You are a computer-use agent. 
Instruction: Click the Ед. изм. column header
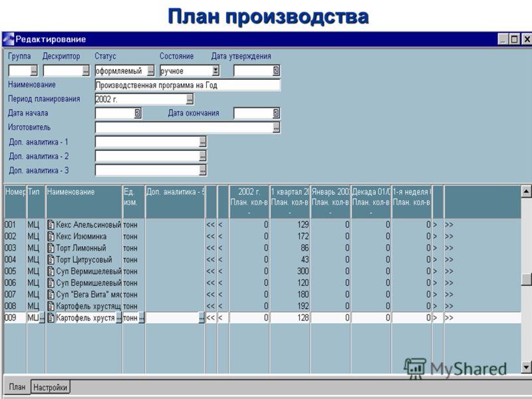[134, 201]
